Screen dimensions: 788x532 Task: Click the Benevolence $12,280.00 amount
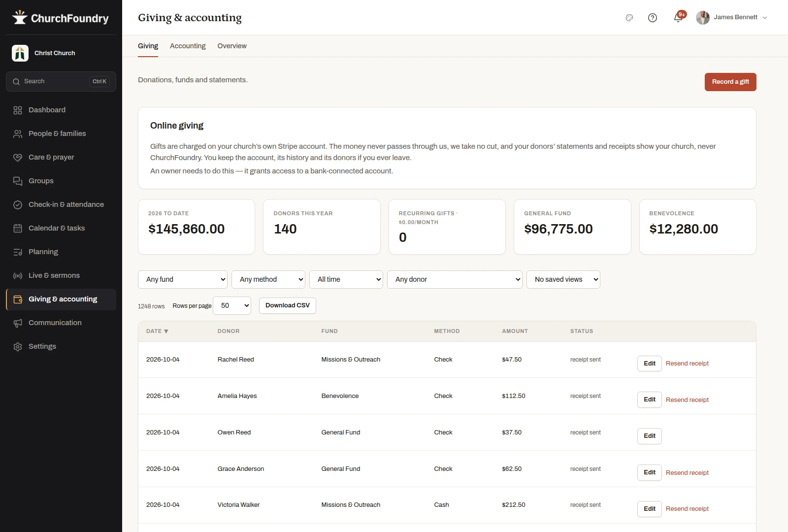coord(684,229)
